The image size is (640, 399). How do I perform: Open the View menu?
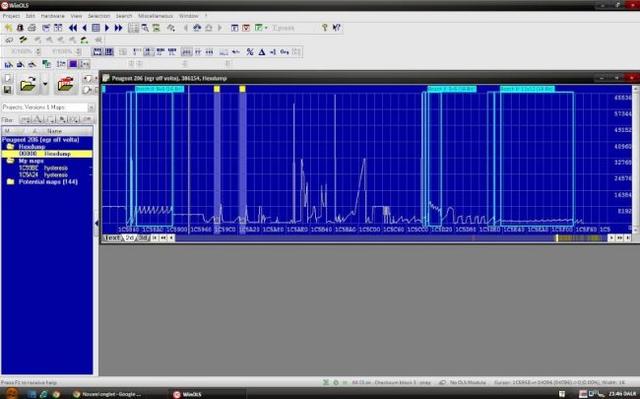[x=76, y=16]
